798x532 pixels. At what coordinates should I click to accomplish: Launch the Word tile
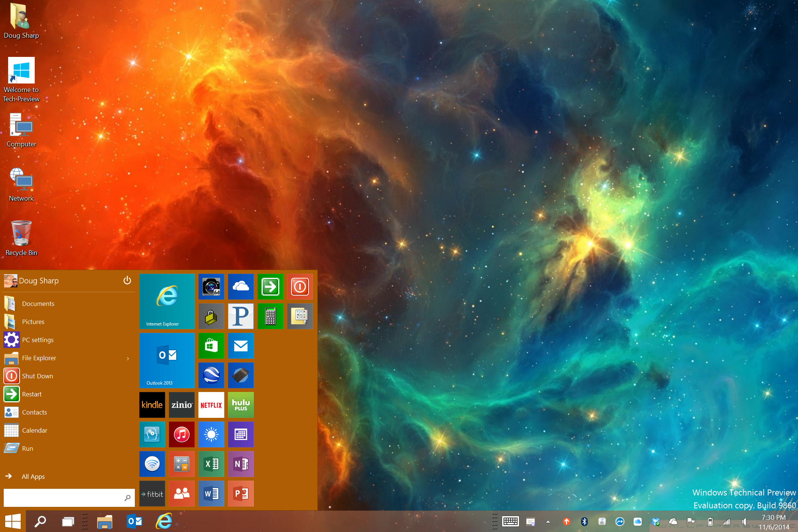(211, 494)
